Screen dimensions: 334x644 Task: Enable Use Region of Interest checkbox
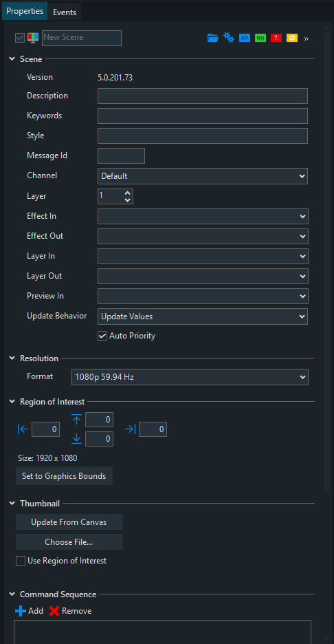[21, 561]
